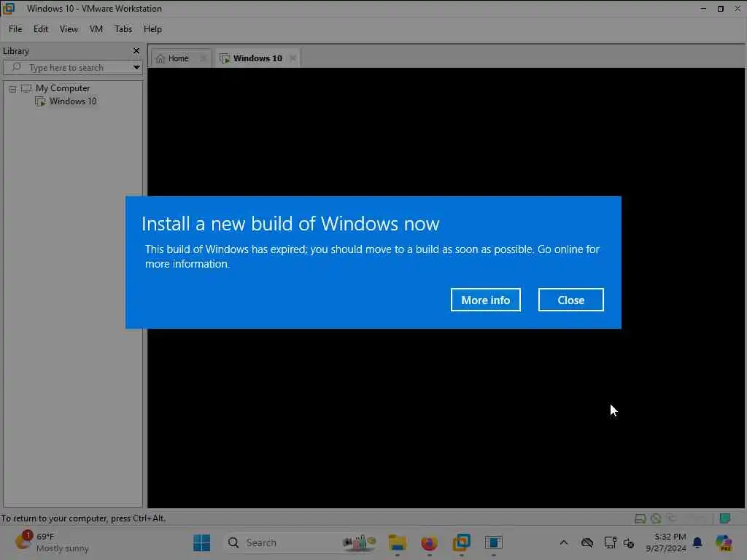Open the Edit menu
This screenshot has height=560, width=747.
41,29
